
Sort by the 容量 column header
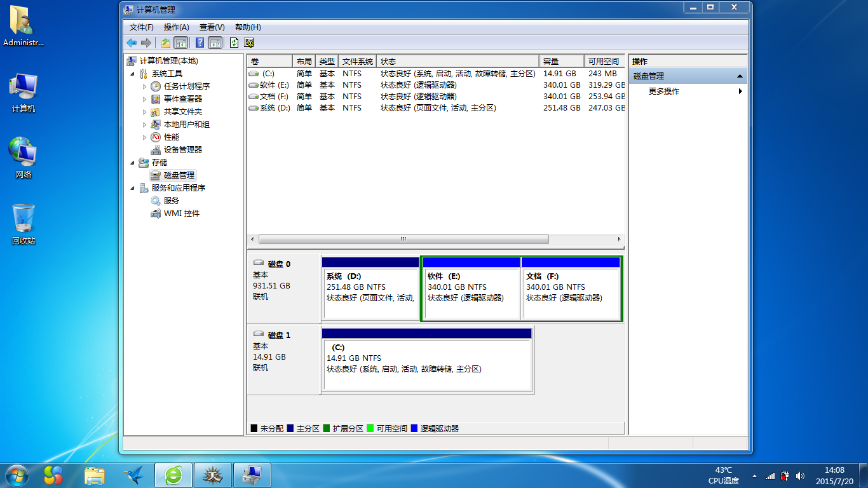pyautogui.click(x=562, y=62)
